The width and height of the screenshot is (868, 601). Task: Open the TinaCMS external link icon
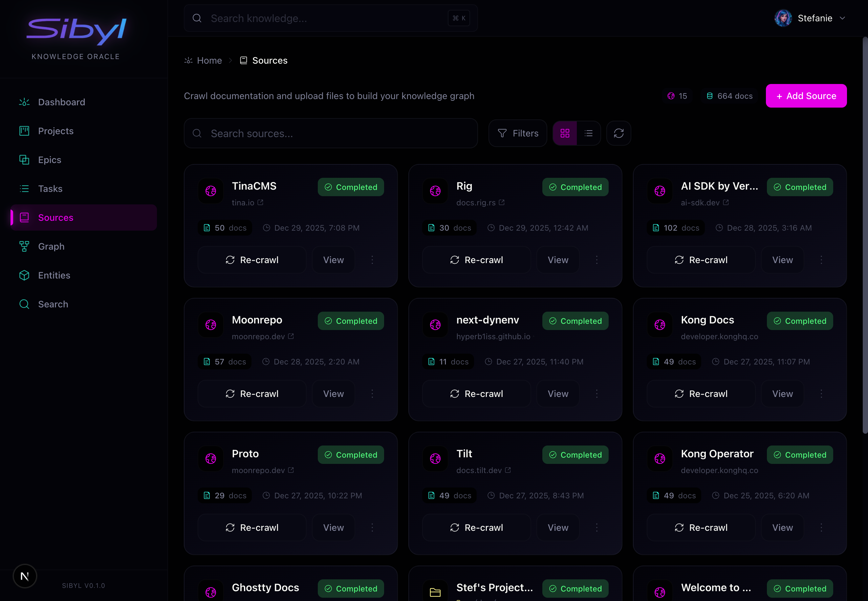[x=260, y=203]
